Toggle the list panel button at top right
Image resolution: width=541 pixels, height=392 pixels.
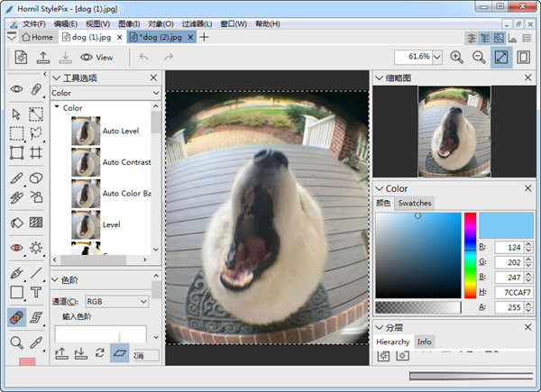[527, 38]
